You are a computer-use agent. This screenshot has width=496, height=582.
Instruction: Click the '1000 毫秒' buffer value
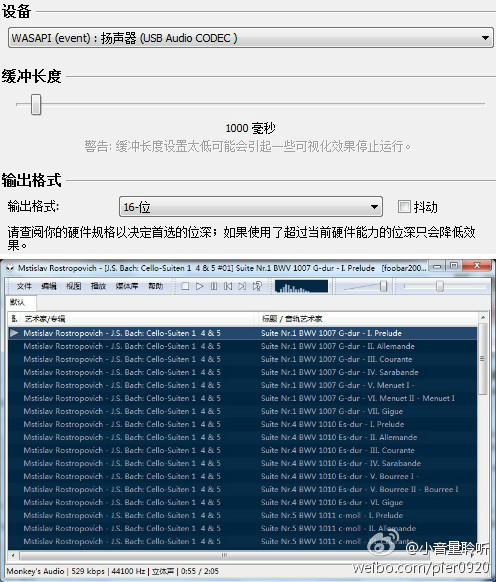tap(250, 128)
